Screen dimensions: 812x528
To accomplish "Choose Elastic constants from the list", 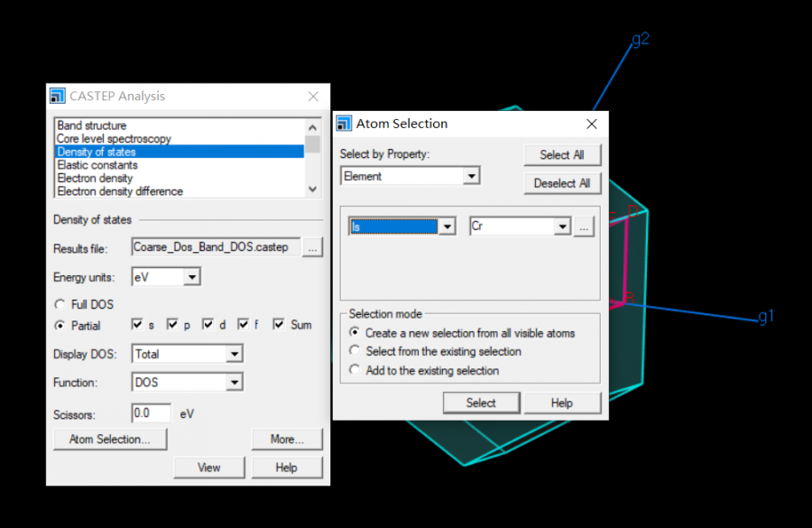I will pyautogui.click(x=97, y=165).
